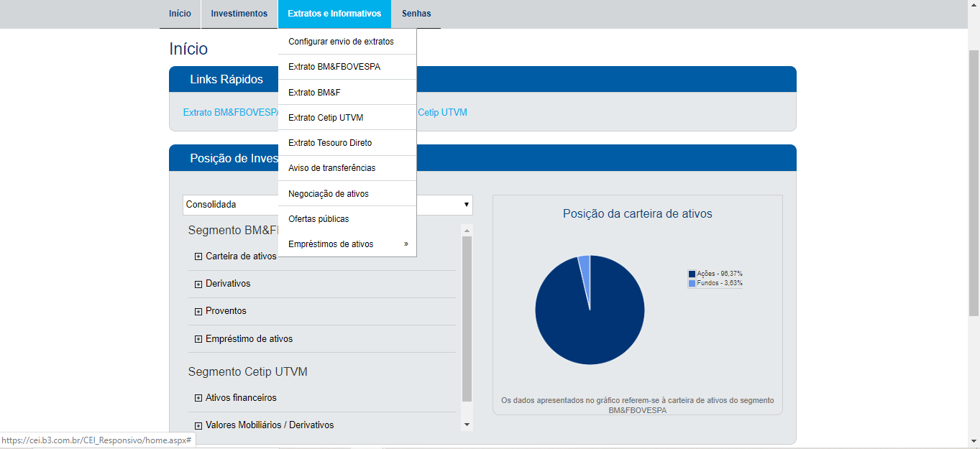This screenshot has height=449, width=980.
Task: Click the Início page heading
Action: pos(188,49)
